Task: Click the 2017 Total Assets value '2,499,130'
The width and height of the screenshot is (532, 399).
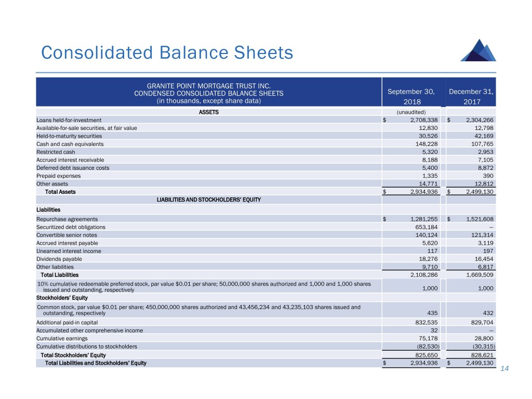Action: pos(480,192)
